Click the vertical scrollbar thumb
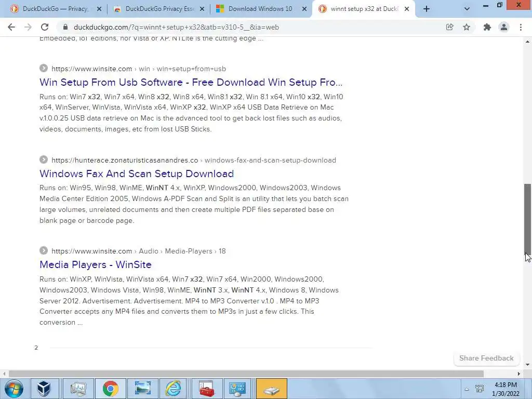The height and width of the screenshot is (399, 532). pos(528,219)
